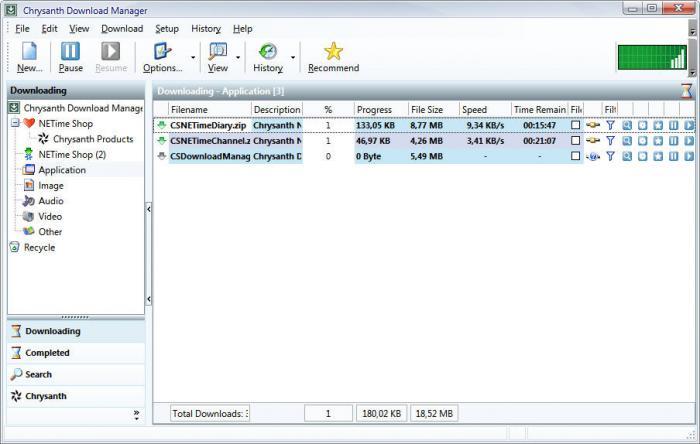The width and height of the screenshot is (700, 444).
Task: Open the Setup menu
Action: click(x=167, y=29)
